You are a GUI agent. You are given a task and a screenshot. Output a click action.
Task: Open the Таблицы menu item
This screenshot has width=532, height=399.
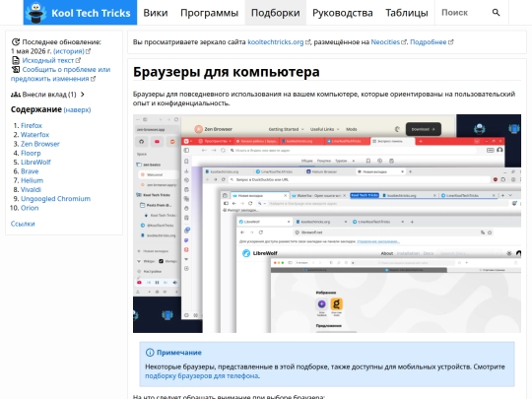[407, 13]
